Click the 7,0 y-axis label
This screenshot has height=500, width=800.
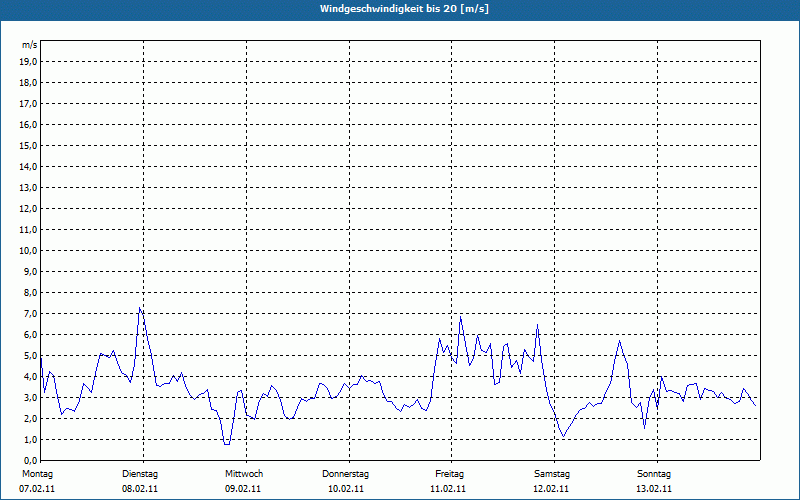coord(30,314)
